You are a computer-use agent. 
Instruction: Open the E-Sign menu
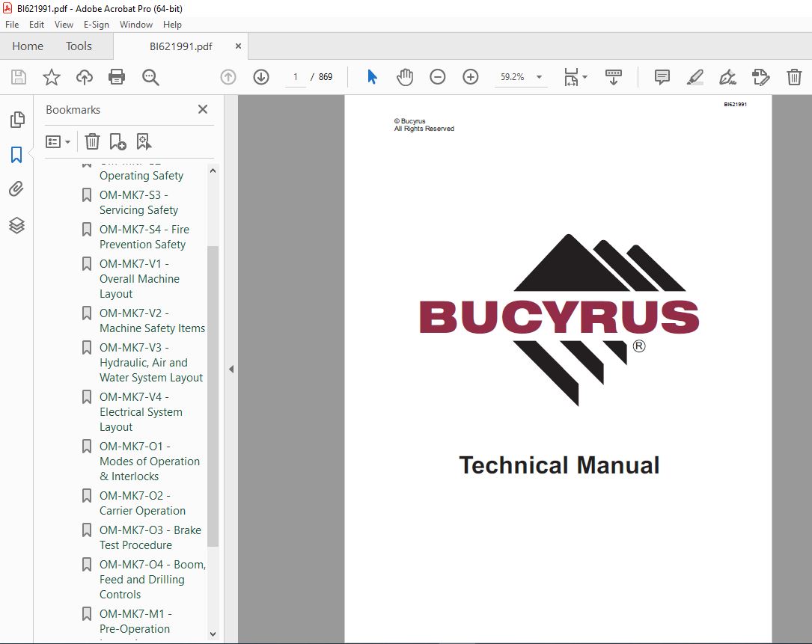pyautogui.click(x=97, y=25)
